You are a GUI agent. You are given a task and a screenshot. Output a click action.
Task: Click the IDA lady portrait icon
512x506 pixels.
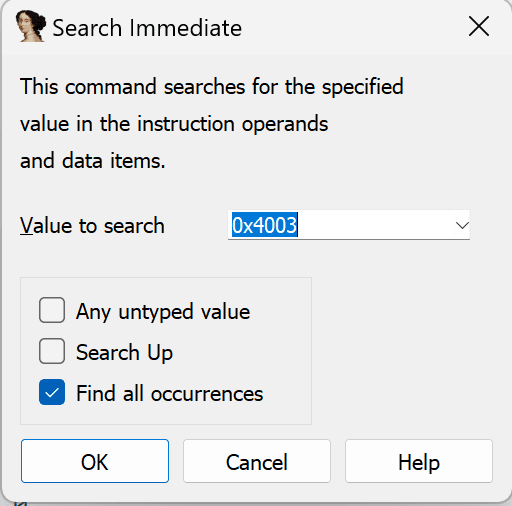click(31, 26)
